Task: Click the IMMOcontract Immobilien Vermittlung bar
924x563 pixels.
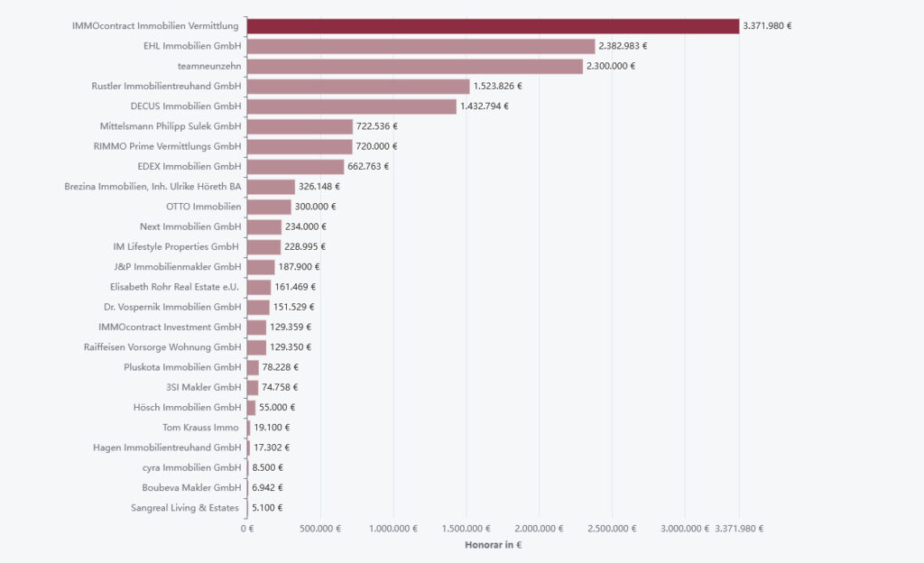Action: [x=493, y=26]
